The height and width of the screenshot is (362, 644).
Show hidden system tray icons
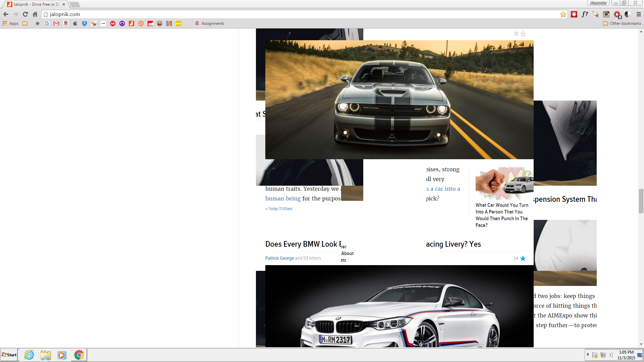click(x=588, y=355)
